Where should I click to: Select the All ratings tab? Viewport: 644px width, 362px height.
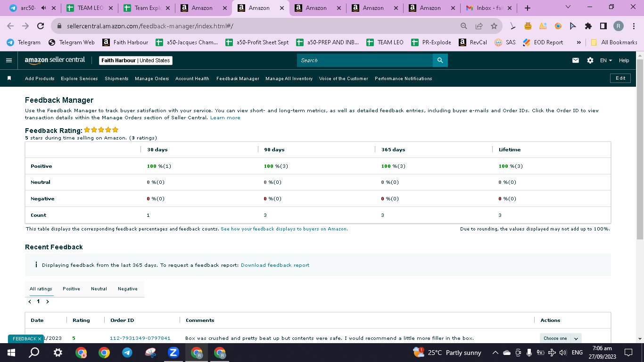coord(41,289)
